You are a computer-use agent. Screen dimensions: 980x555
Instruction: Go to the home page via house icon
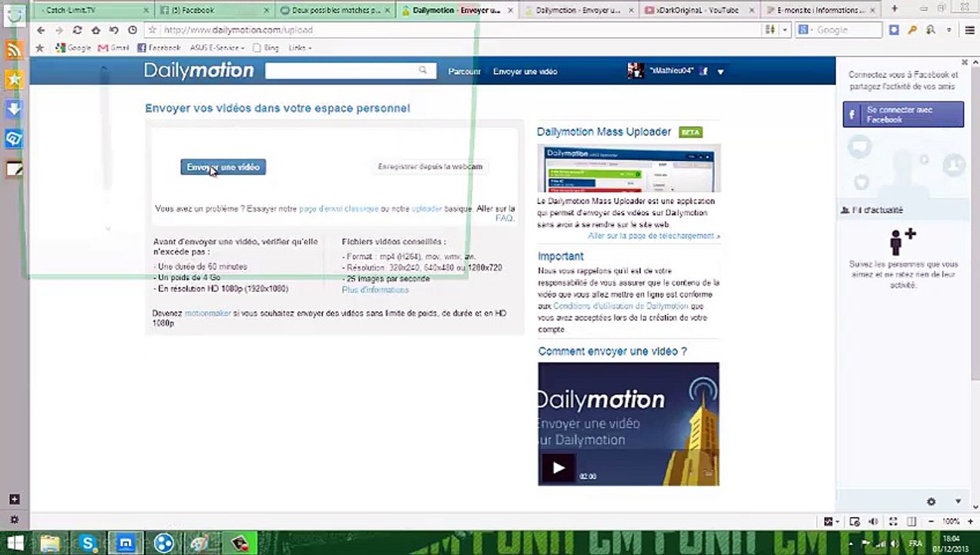pos(96,30)
